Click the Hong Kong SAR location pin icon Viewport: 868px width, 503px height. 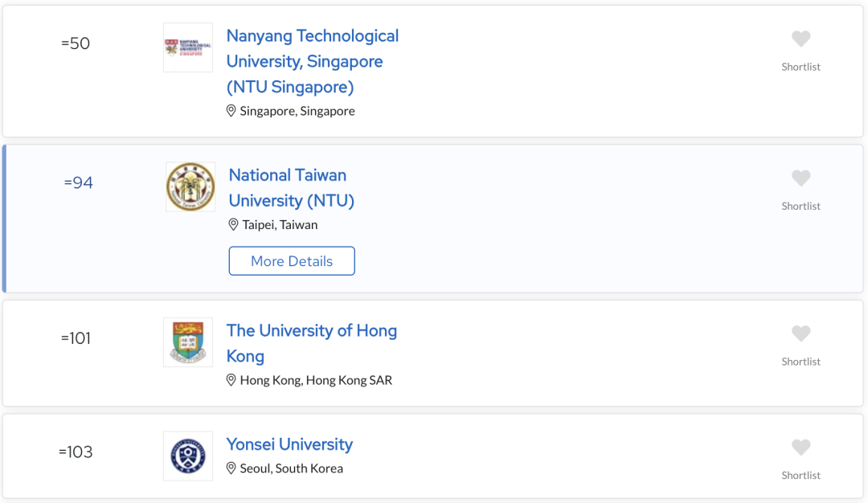coord(231,380)
